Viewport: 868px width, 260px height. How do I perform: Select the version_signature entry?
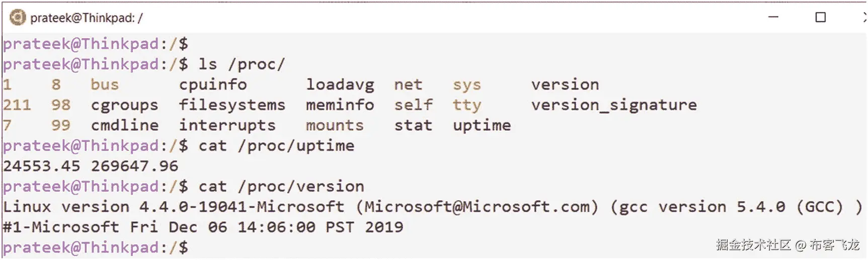pyautogui.click(x=614, y=105)
